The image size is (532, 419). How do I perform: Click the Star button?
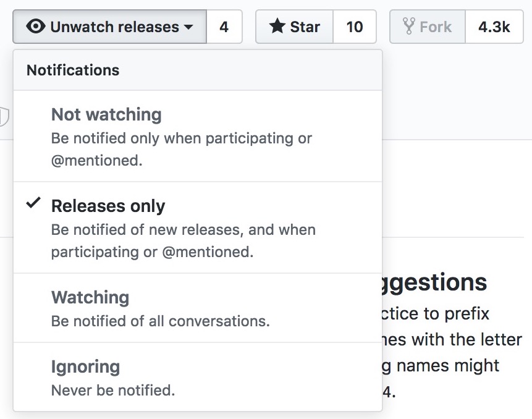(x=295, y=27)
